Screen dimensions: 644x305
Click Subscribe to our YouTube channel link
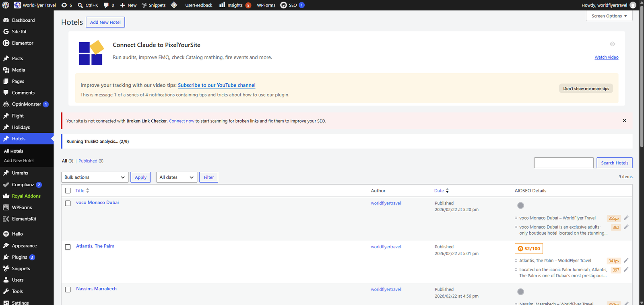tap(217, 85)
